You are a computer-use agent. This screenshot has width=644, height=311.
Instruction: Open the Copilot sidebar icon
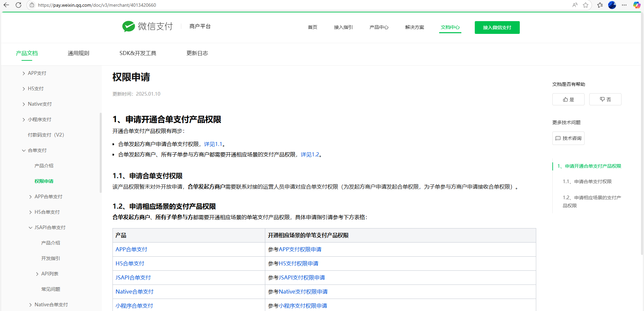point(637,5)
